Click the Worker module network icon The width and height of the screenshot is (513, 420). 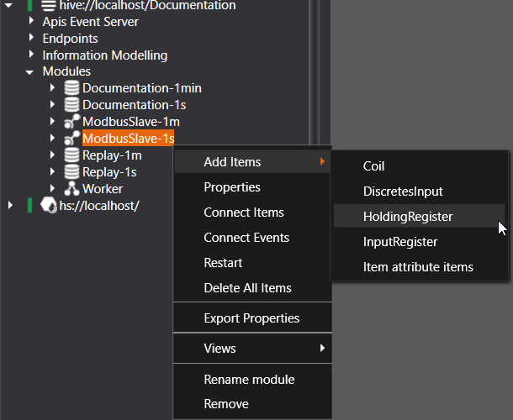point(72,189)
